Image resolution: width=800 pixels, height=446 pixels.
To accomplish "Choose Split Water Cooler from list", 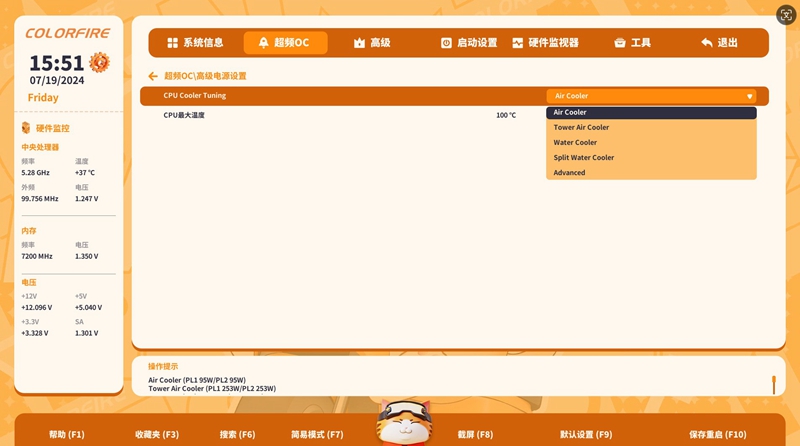I will [584, 158].
